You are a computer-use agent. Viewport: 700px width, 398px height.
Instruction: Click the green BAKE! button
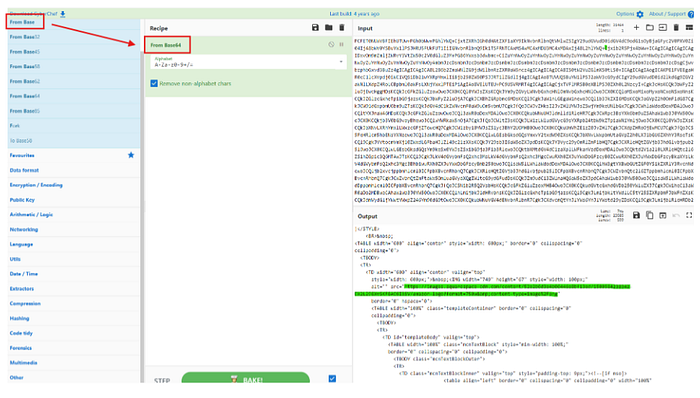[x=246, y=378]
